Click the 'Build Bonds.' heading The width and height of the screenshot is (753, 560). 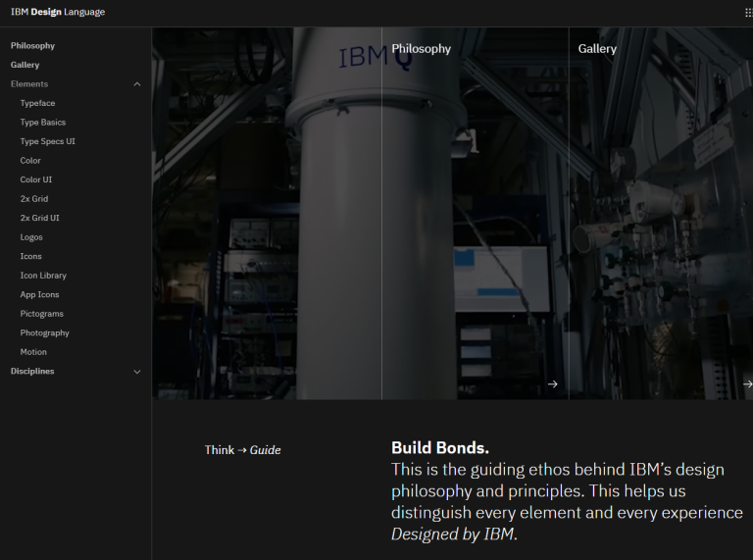pyautogui.click(x=440, y=447)
